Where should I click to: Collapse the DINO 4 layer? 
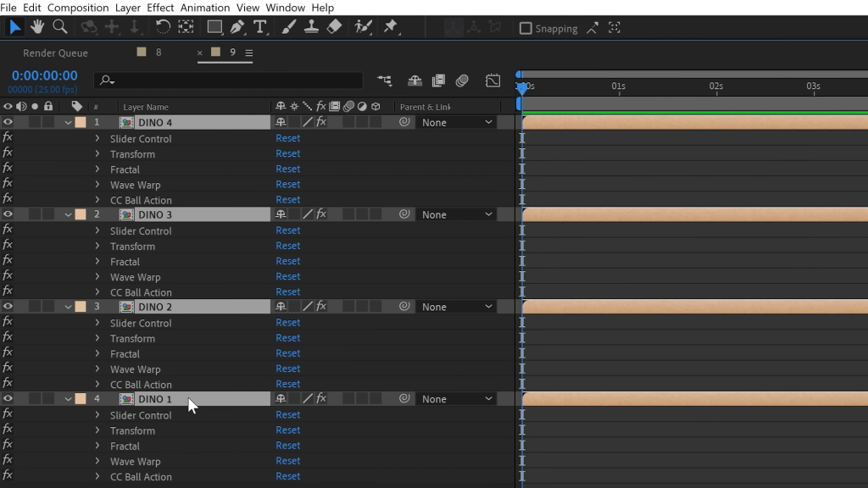click(68, 122)
